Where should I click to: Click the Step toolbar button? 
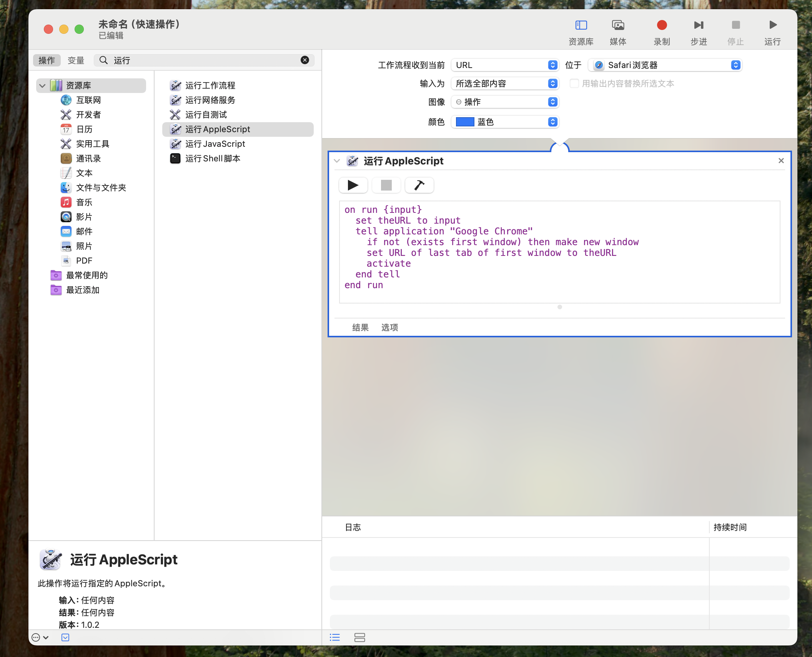[x=699, y=25]
